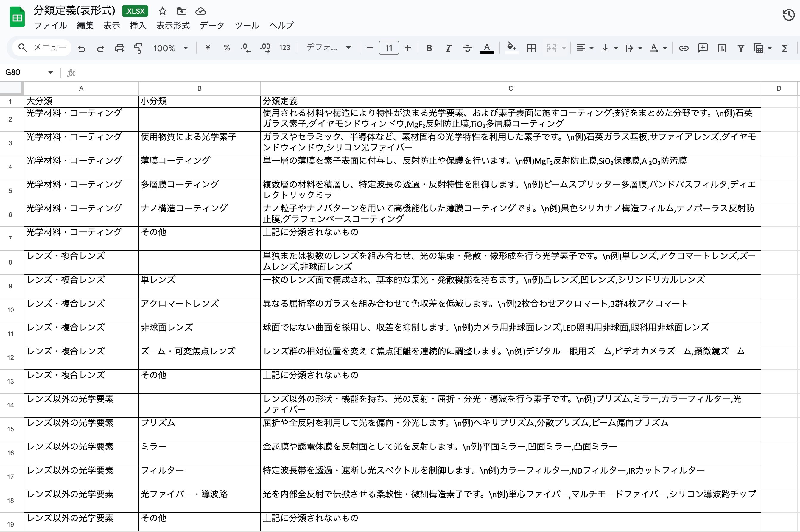Click the document title 分類定義(表形式)

coord(74,10)
